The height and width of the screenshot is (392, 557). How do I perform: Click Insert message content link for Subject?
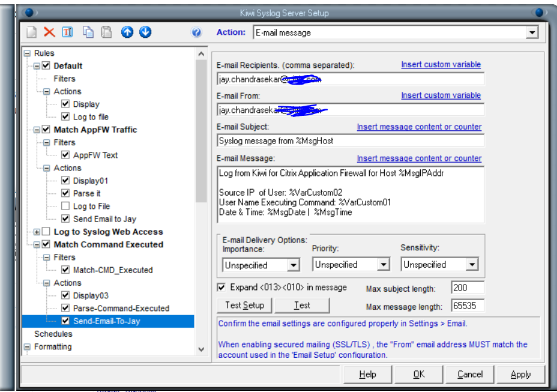tap(419, 127)
